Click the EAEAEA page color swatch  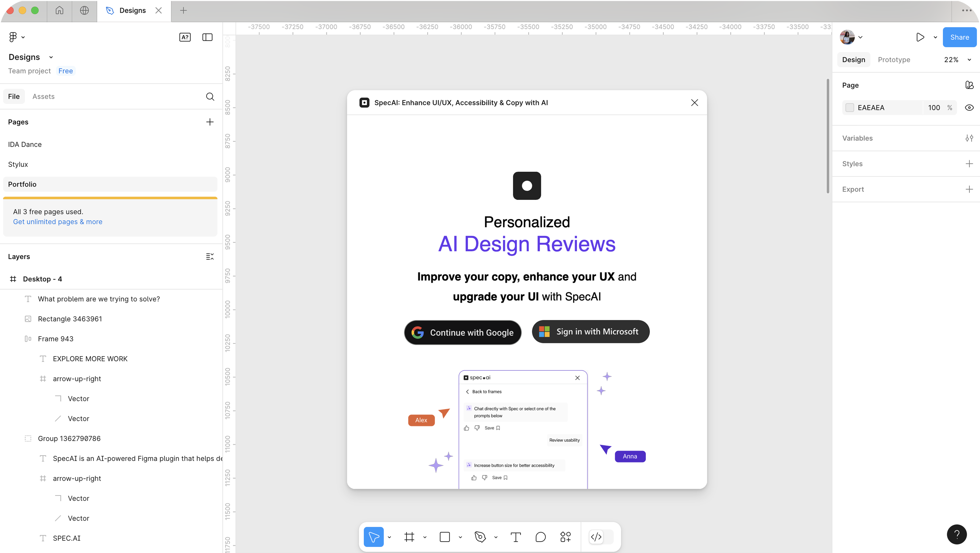[x=849, y=108]
